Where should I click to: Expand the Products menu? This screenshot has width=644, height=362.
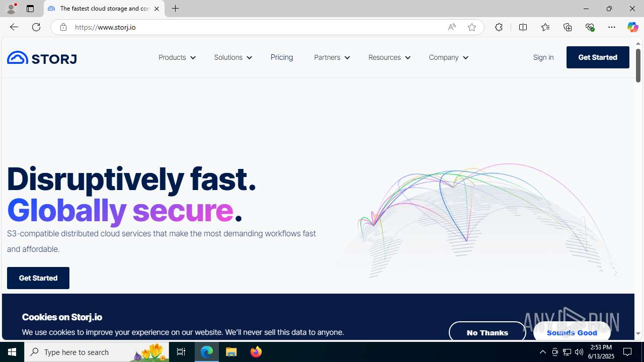tap(177, 57)
